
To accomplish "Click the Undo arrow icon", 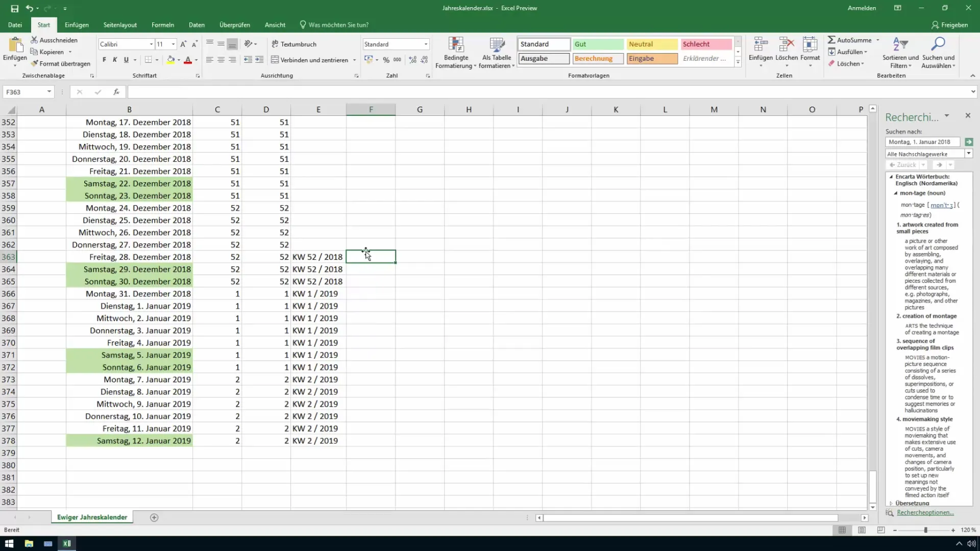I will click(x=29, y=8).
